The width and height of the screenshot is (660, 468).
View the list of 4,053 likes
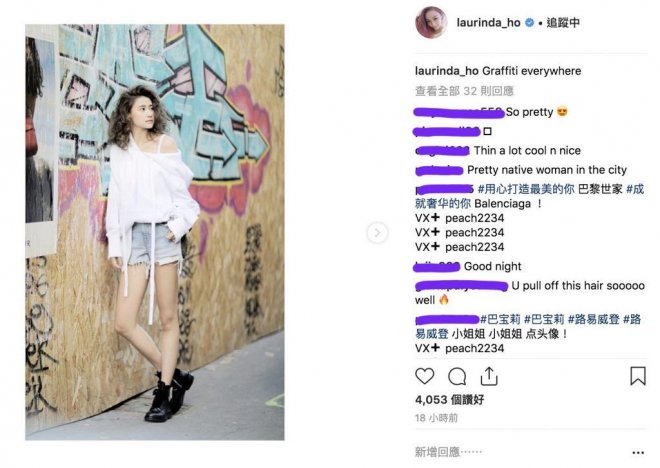pos(450,400)
